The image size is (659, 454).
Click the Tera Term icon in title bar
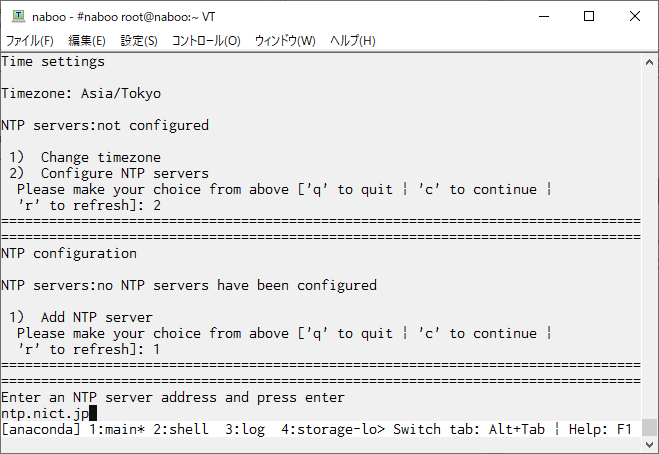click(x=18, y=16)
